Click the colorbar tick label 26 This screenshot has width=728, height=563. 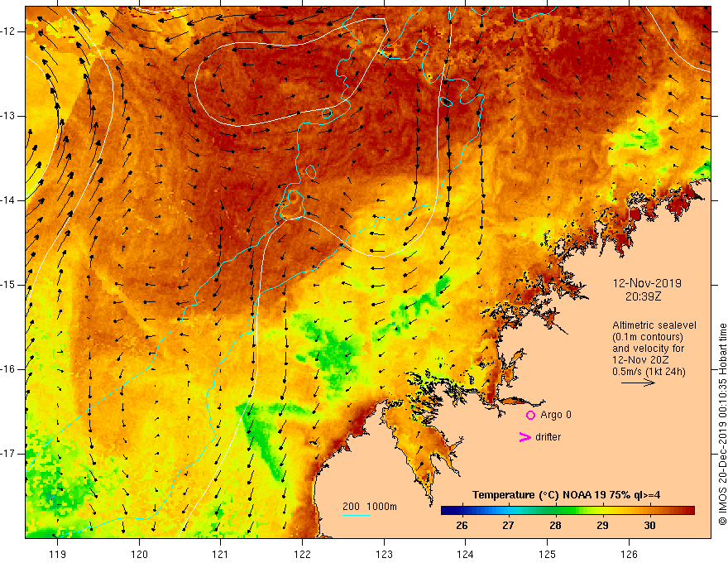(x=462, y=526)
